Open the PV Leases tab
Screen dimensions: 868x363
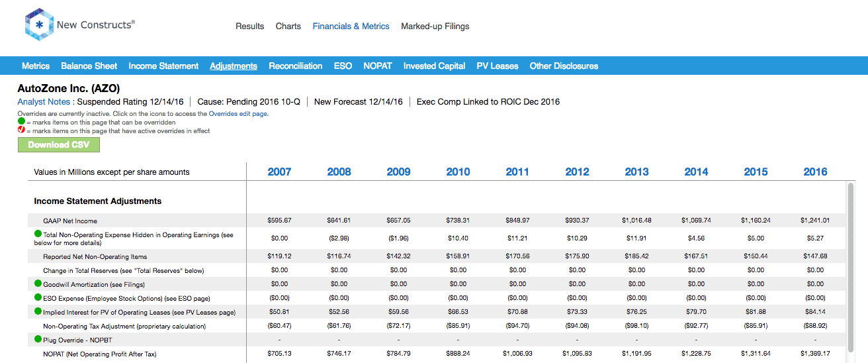[x=498, y=66]
